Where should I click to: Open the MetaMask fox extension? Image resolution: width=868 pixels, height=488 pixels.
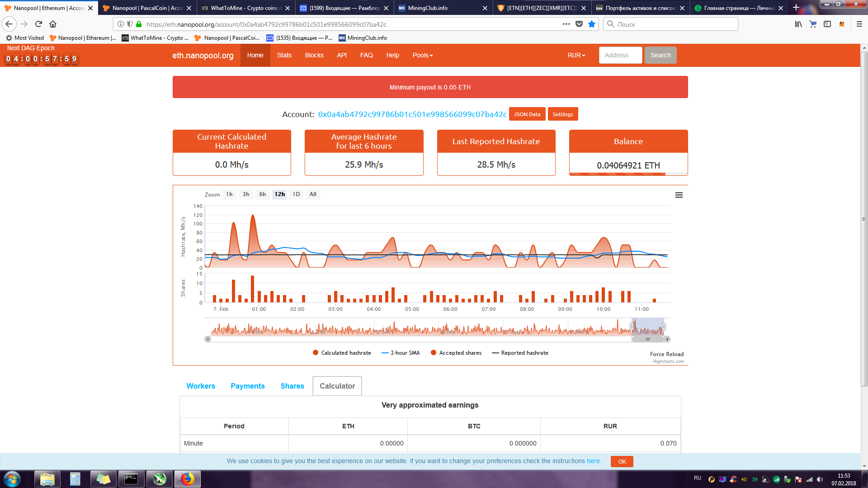[842, 24]
